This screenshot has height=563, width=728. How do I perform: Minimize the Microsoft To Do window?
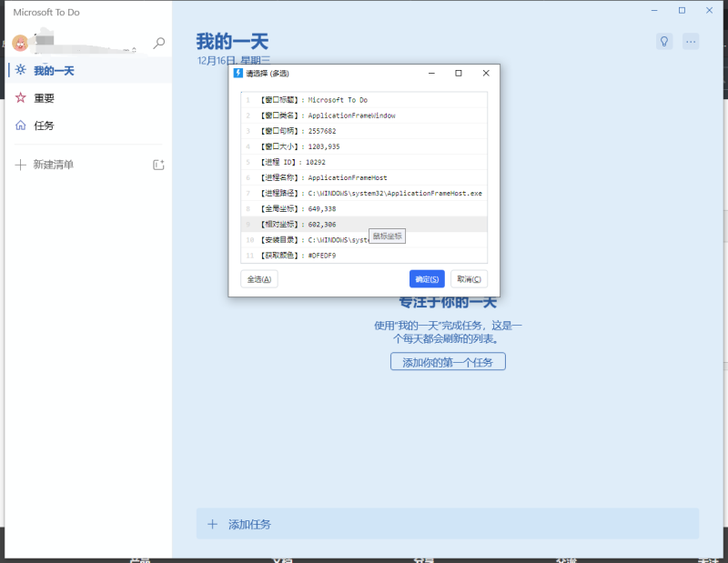click(x=654, y=10)
